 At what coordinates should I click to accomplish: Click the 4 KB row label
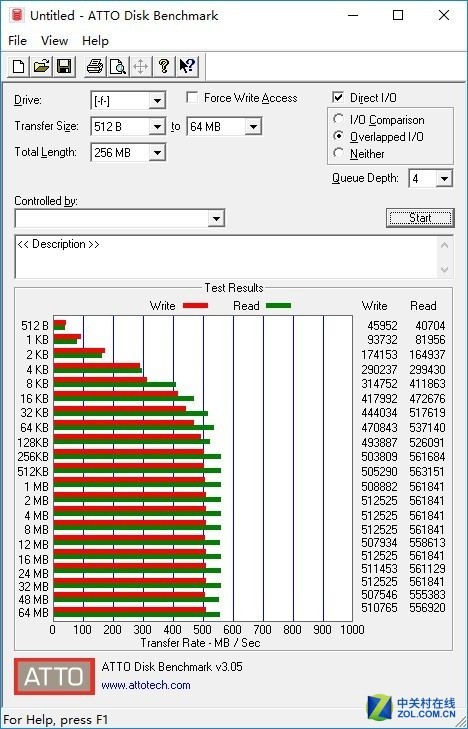(37, 370)
